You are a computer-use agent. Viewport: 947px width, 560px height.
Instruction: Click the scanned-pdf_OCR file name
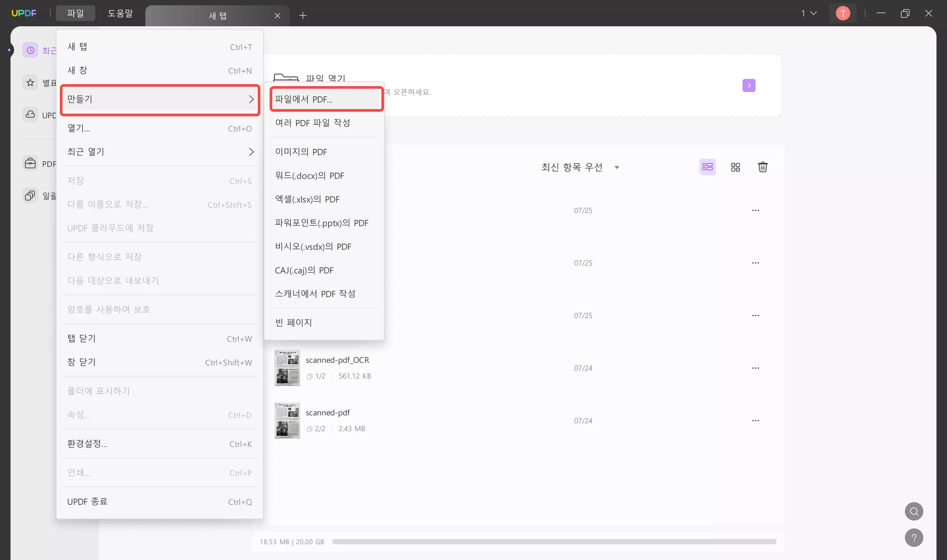click(337, 360)
